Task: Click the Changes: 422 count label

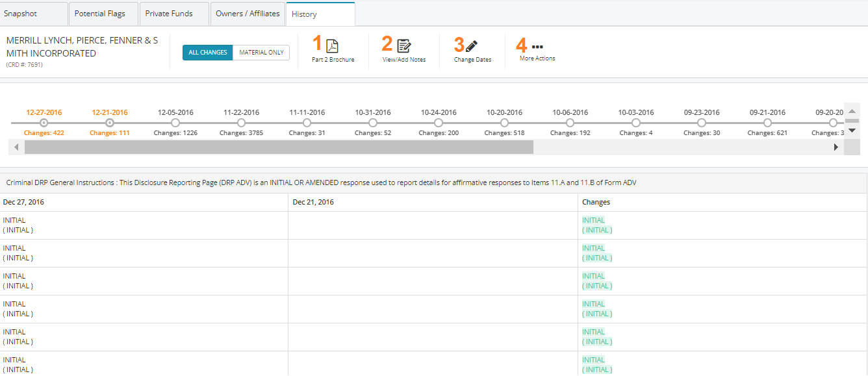Action: click(44, 133)
